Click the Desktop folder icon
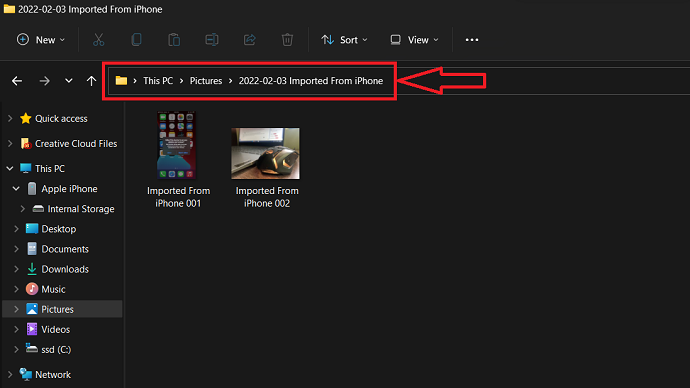The height and width of the screenshot is (388, 690). pos(32,229)
